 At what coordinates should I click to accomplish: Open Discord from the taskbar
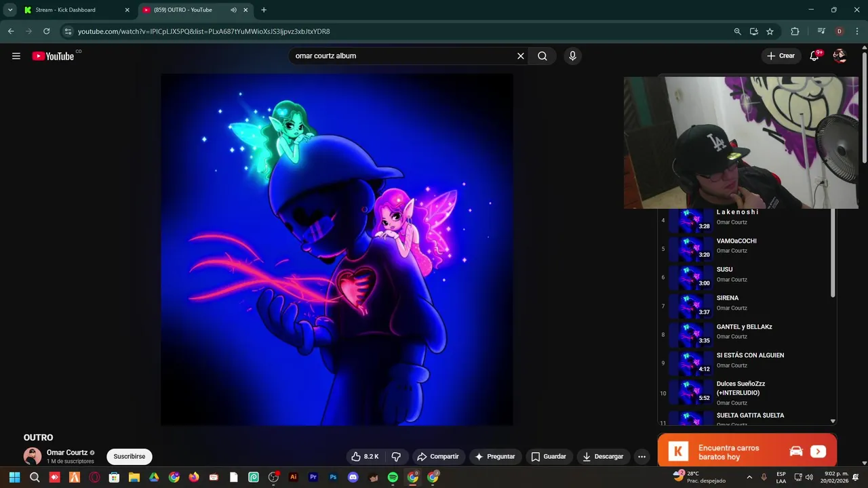[353, 477]
